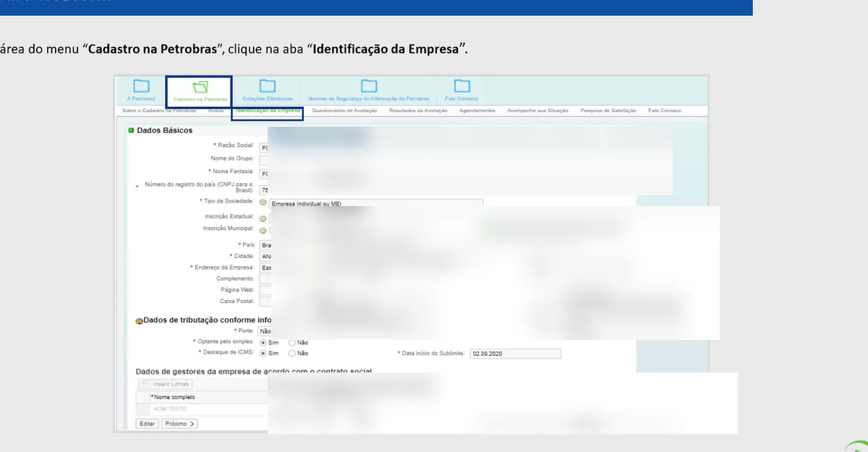The height and width of the screenshot is (452, 868).
Task: Open the Tipo de Sociedade dropdown
Action: click(x=376, y=203)
